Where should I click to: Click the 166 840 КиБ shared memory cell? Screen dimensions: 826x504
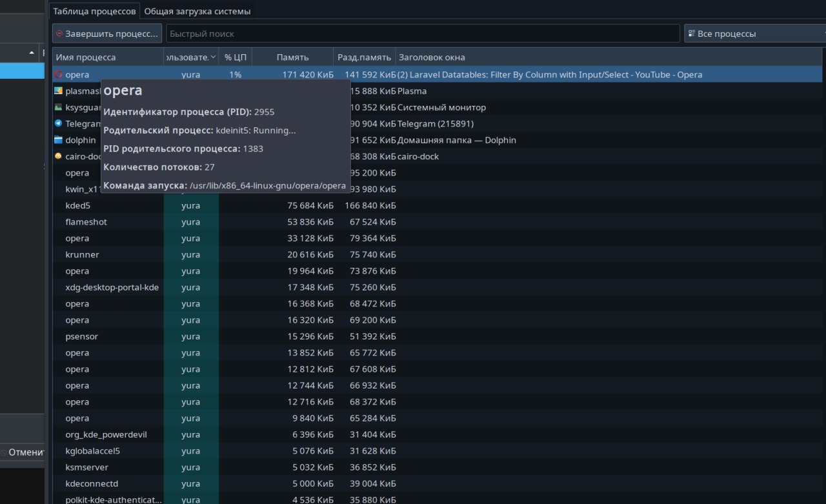[370, 205]
